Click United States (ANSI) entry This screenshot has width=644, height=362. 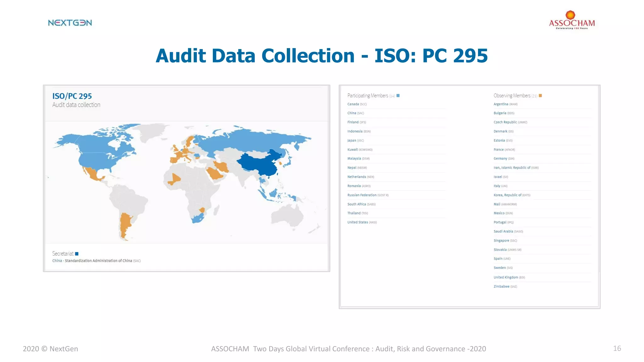coord(362,222)
